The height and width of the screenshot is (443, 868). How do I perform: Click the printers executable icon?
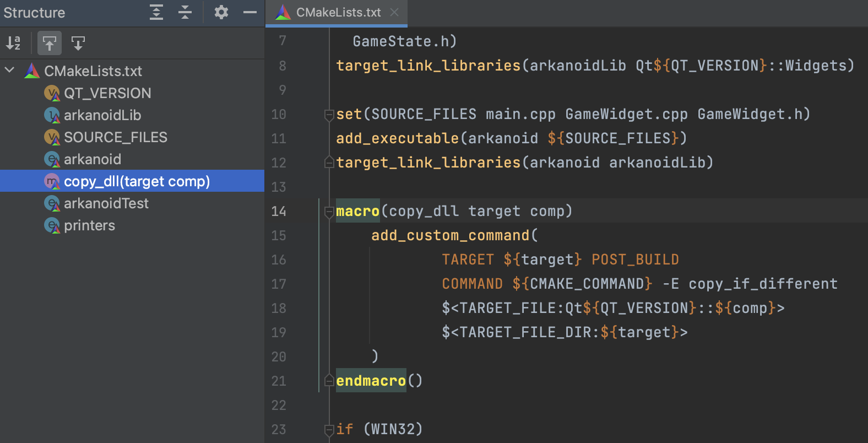[52, 225]
